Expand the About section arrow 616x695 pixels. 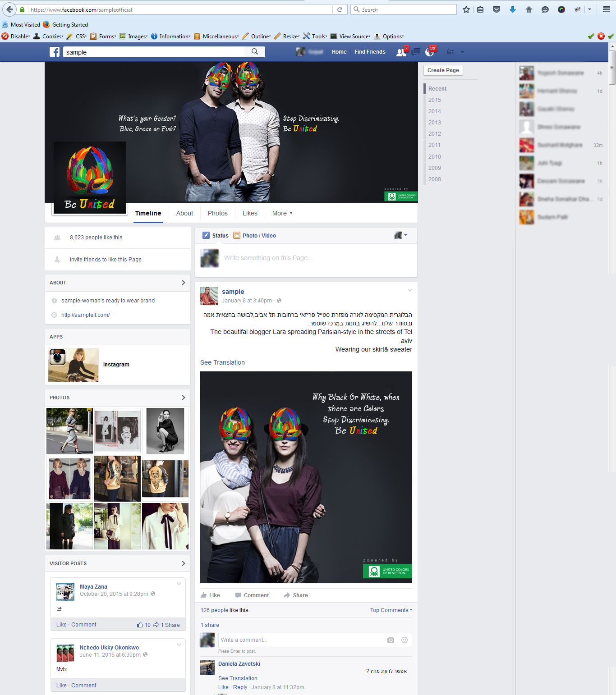(183, 283)
